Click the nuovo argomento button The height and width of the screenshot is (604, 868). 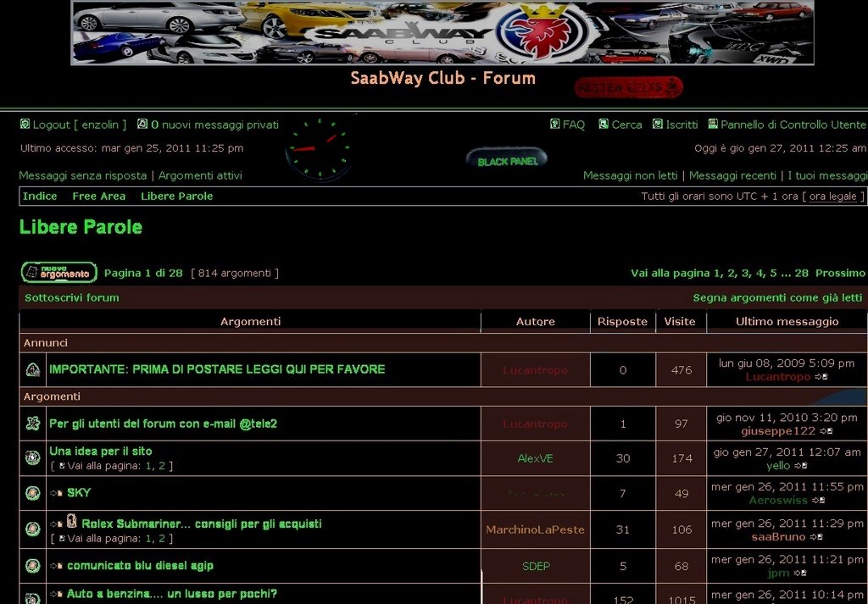59,273
